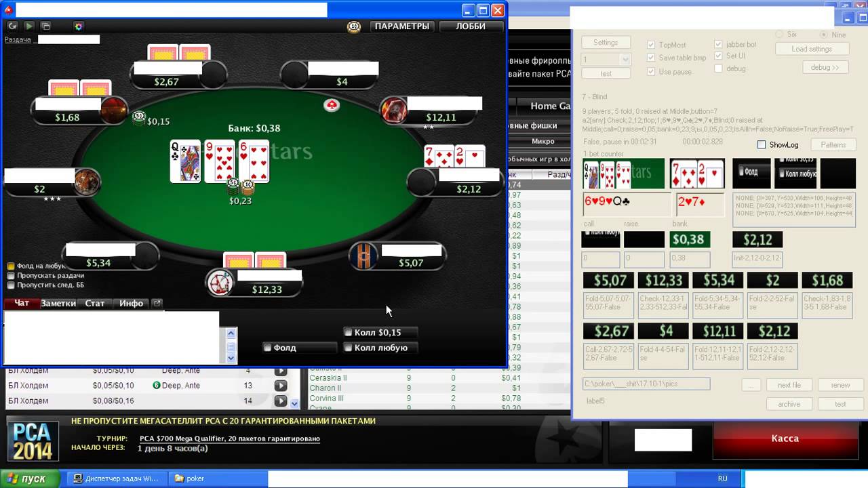This screenshot has width=868, height=488.
Task: Open the Инфо tab
Action: point(131,303)
